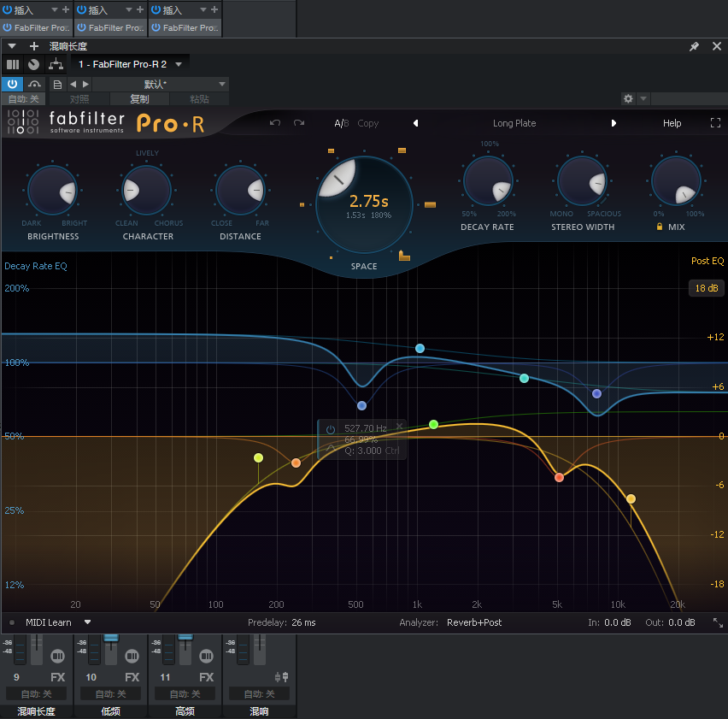Open the Long Plate preset menu

click(x=514, y=123)
